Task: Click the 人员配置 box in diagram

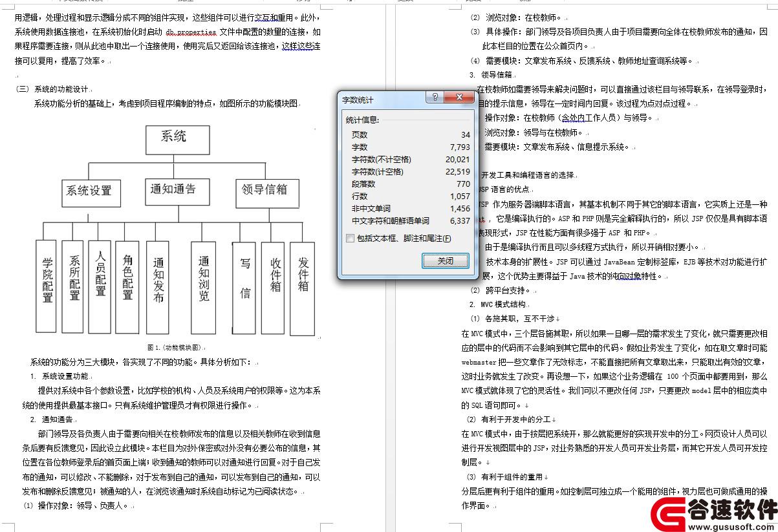Action: [x=100, y=286]
